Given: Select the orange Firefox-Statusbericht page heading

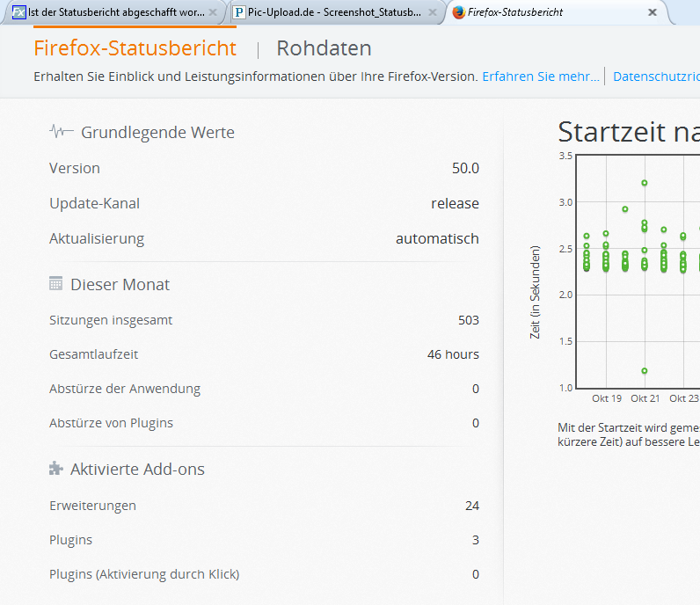Looking at the screenshot, I should (135, 48).
